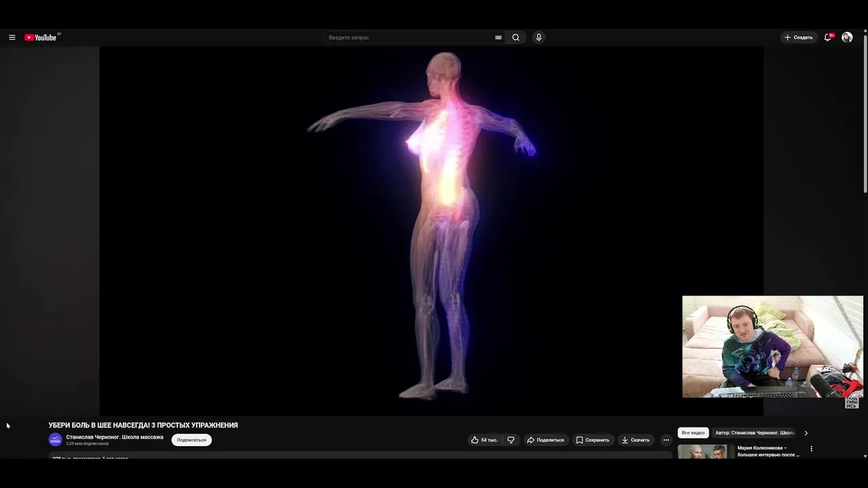
Task: Open the on-screen keyboard in search box
Action: tap(498, 37)
